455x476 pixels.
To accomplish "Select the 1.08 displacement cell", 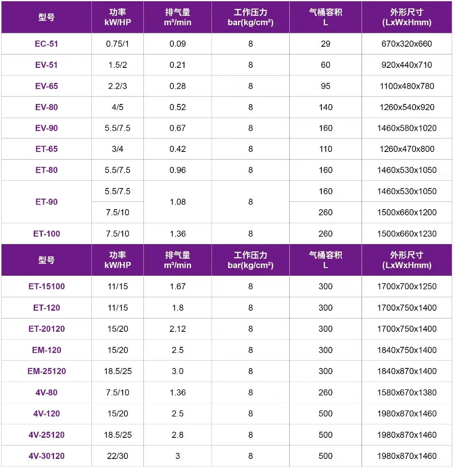I will [178, 202].
